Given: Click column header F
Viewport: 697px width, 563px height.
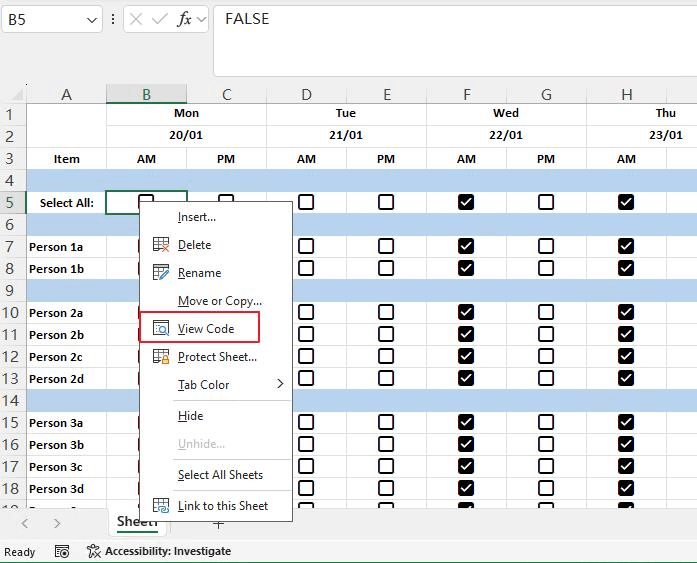Looking at the screenshot, I should (466, 94).
